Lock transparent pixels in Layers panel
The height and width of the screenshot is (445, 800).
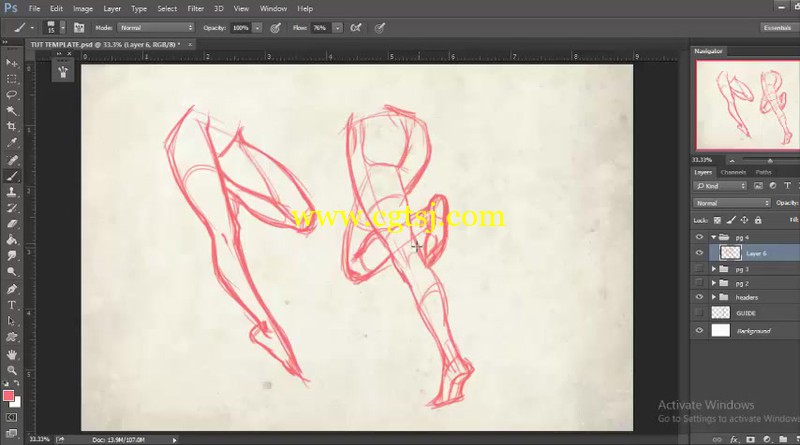(x=717, y=220)
